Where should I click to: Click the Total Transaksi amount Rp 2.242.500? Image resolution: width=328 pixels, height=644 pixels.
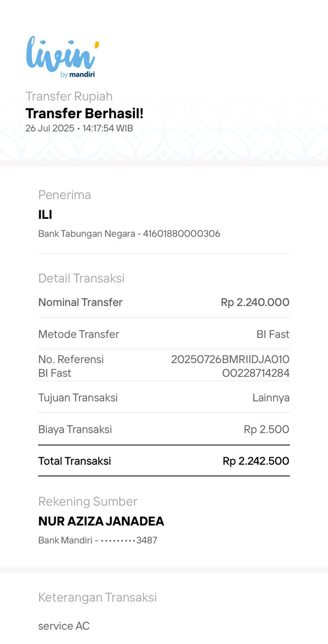[x=256, y=461]
